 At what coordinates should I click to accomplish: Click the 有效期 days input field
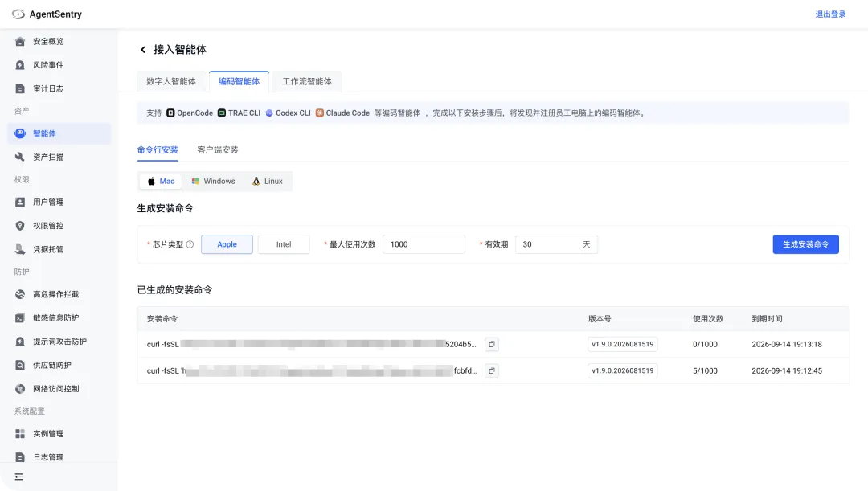coord(556,244)
